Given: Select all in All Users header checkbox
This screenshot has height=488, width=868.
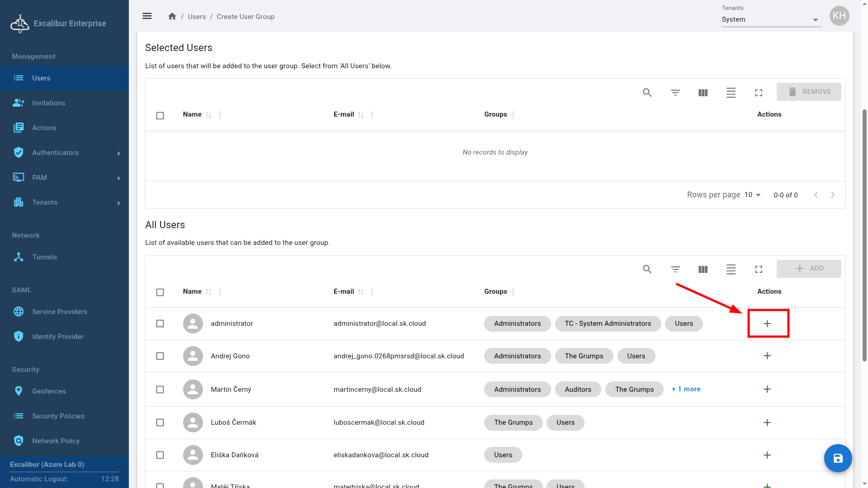Looking at the screenshot, I should click(x=160, y=292).
